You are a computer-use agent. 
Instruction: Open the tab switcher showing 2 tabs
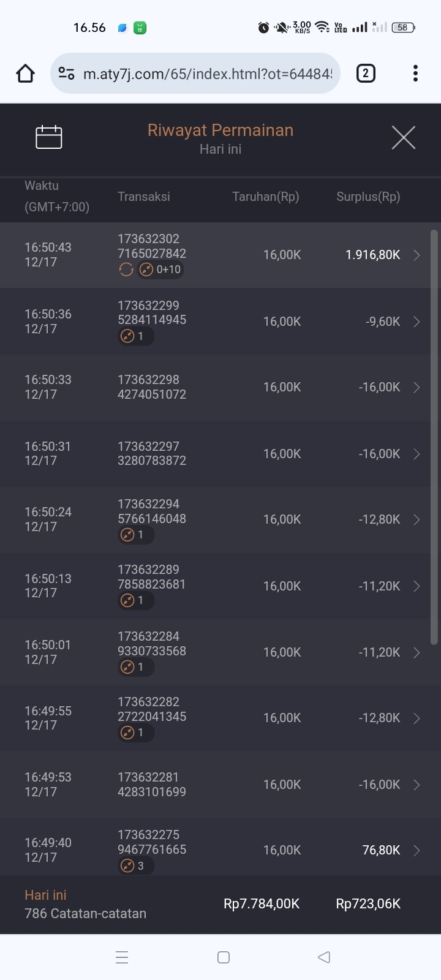pyautogui.click(x=366, y=73)
